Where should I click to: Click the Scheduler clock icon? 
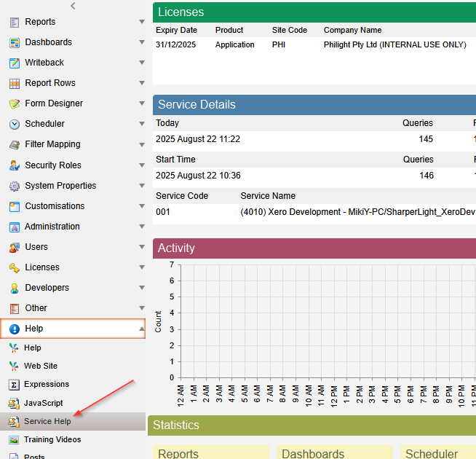click(15, 125)
